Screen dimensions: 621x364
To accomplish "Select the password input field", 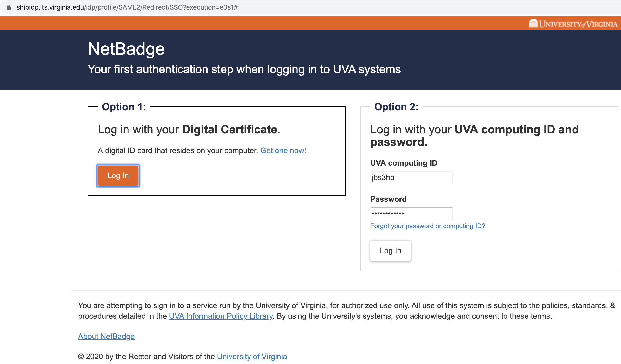I will [x=411, y=213].
